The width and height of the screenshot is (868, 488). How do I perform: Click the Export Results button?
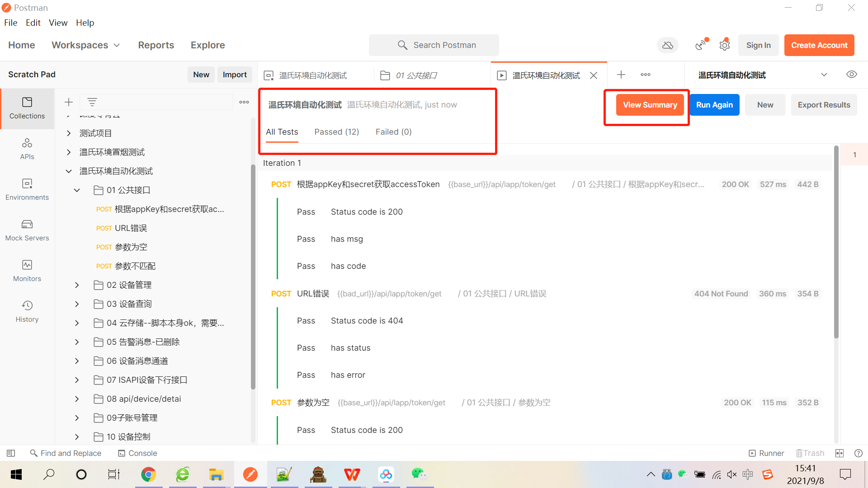(x=824, y=105)
